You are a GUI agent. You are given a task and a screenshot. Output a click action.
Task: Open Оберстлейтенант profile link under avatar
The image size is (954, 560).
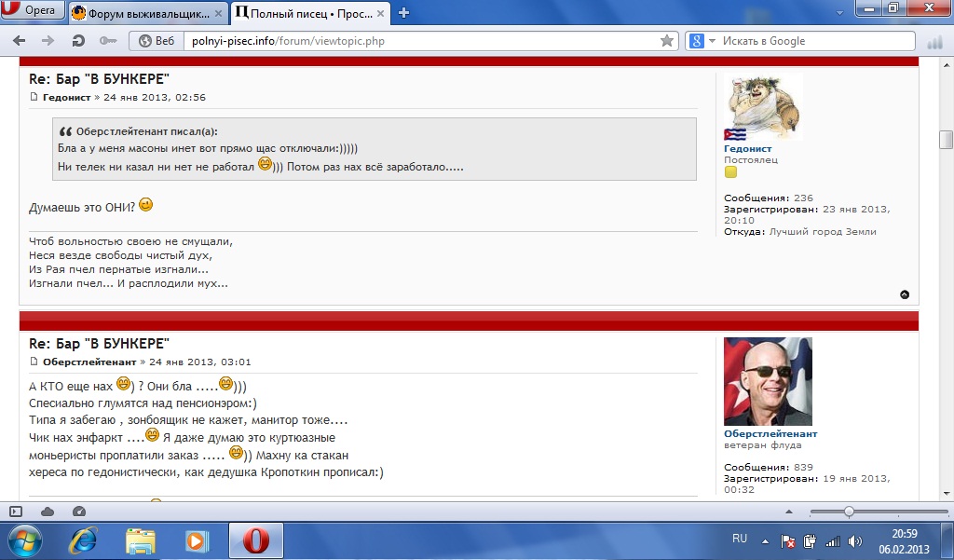pos(770,434)
